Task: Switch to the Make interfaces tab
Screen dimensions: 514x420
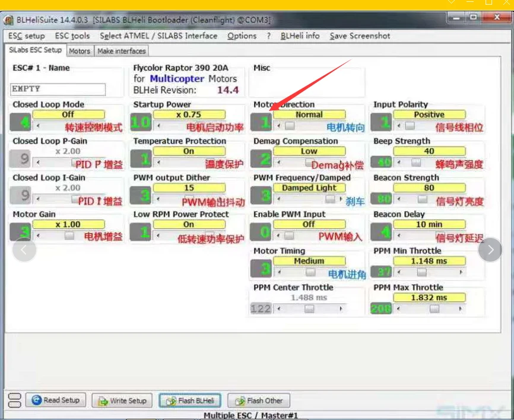Action: click(121, 51)
